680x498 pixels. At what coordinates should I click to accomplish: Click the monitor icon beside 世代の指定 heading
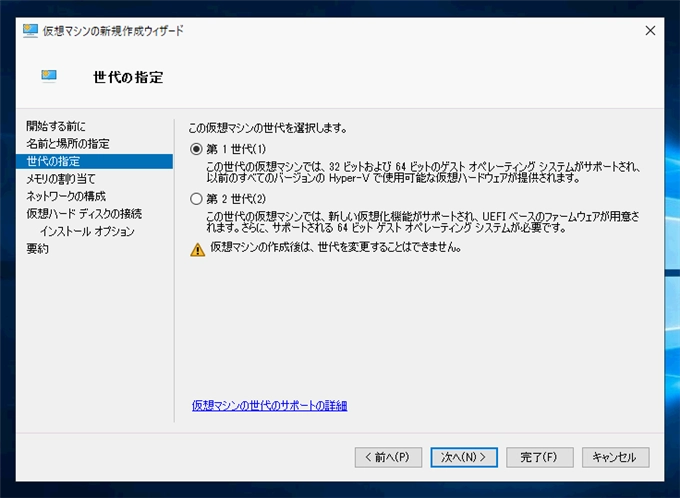pyautogui.click(x=49, y=76)
